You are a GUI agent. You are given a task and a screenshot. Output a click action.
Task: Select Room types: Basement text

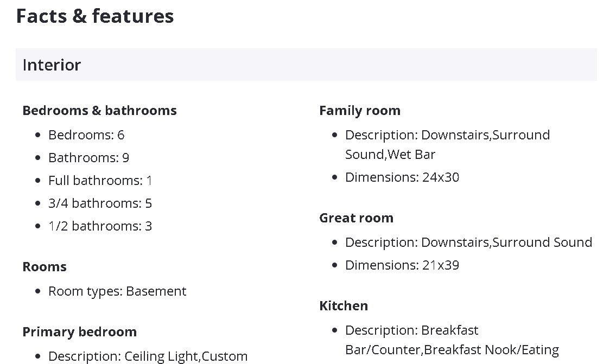pyautogui.click(x=117, y=291)
